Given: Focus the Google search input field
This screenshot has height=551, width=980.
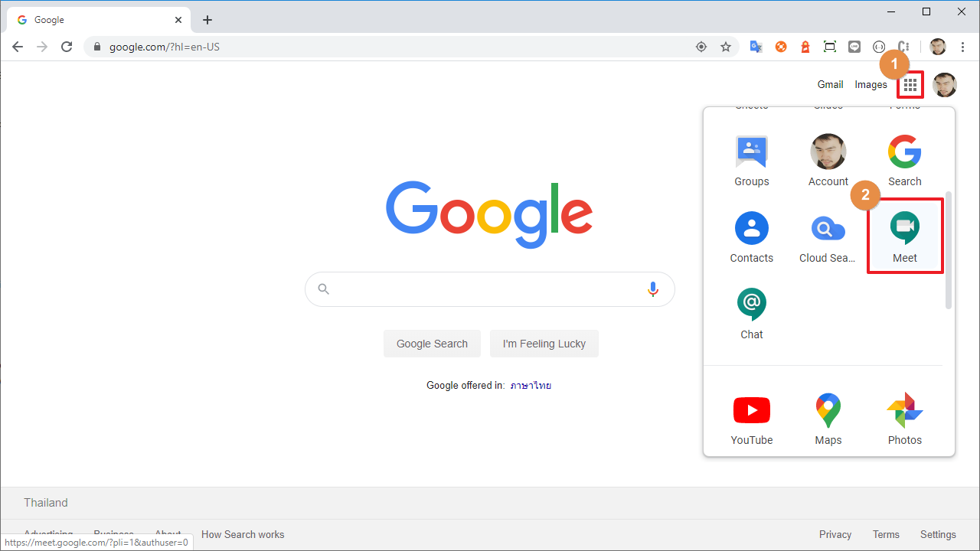Looking at the screenshot, I should [488, 289].
